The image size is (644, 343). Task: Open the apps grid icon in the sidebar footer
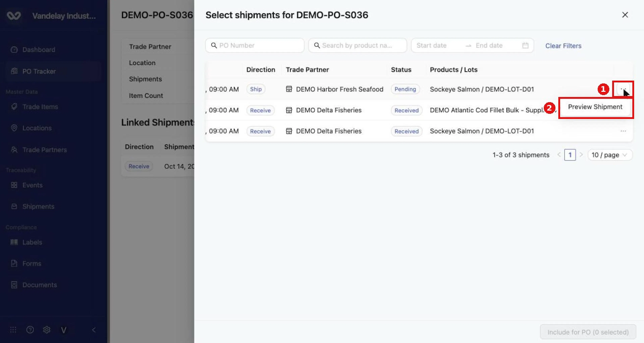(x=13, y=330)
